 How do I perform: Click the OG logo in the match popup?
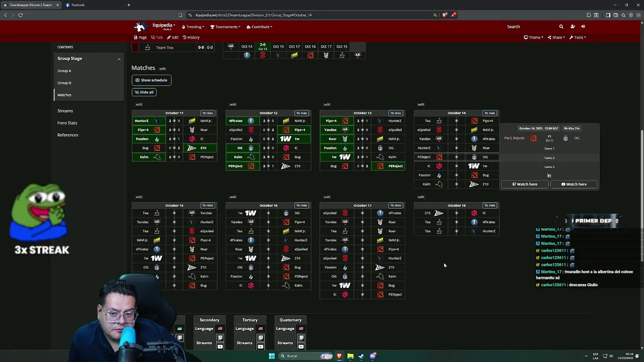(x=566, y=138)
